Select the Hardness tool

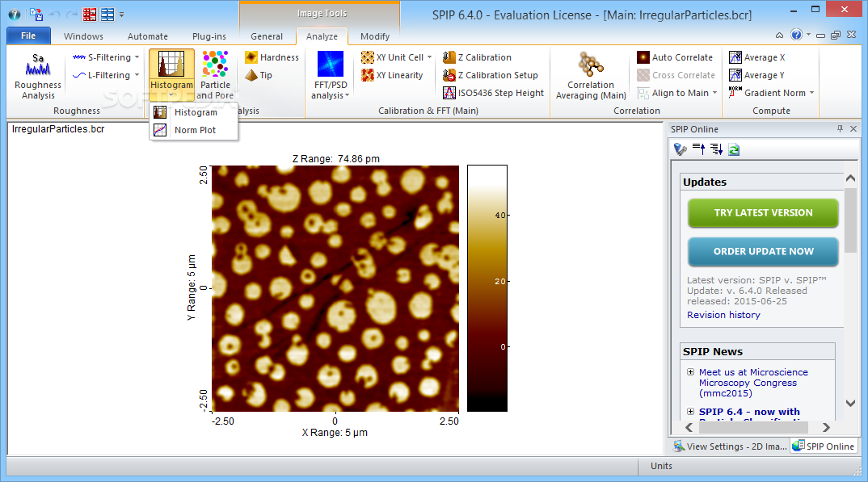tap(272, 57)
